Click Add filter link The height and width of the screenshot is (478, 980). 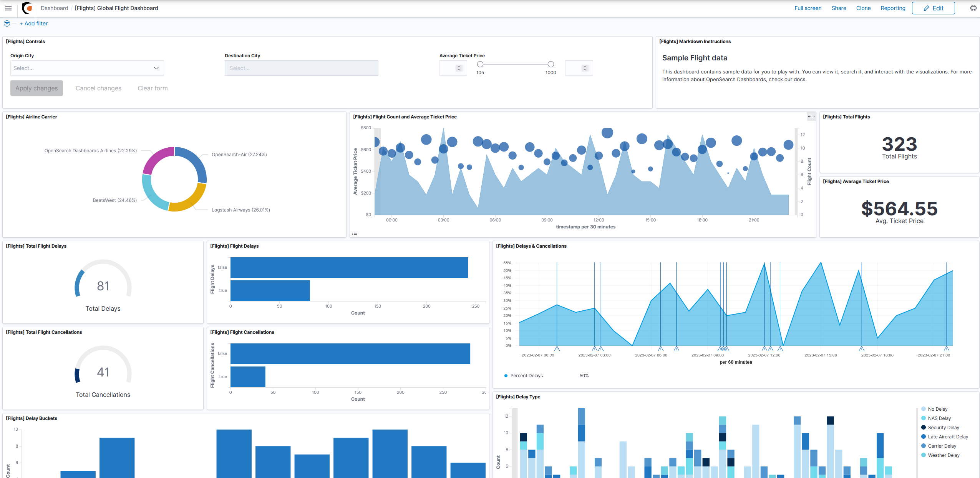pyautogui.click(x=34, y=23)
